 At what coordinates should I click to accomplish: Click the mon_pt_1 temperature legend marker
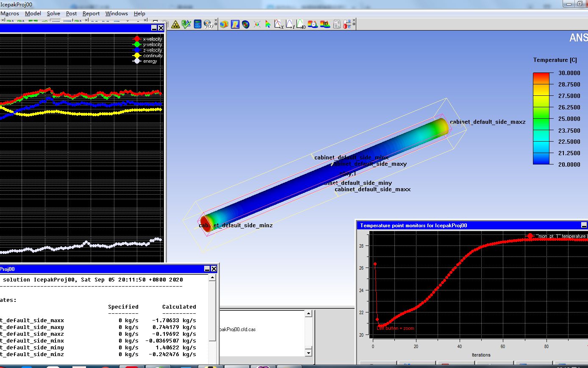[530, 236]
